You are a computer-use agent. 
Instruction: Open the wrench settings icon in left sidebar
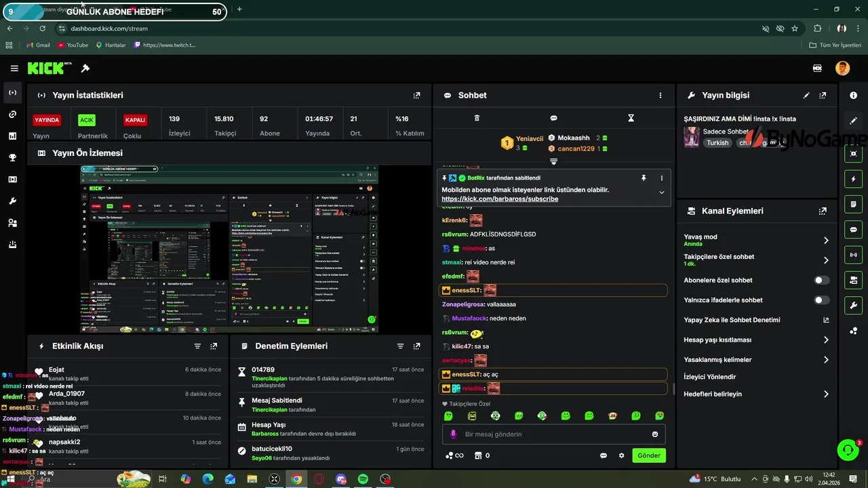pyautogui.click(x=12, y=201)
